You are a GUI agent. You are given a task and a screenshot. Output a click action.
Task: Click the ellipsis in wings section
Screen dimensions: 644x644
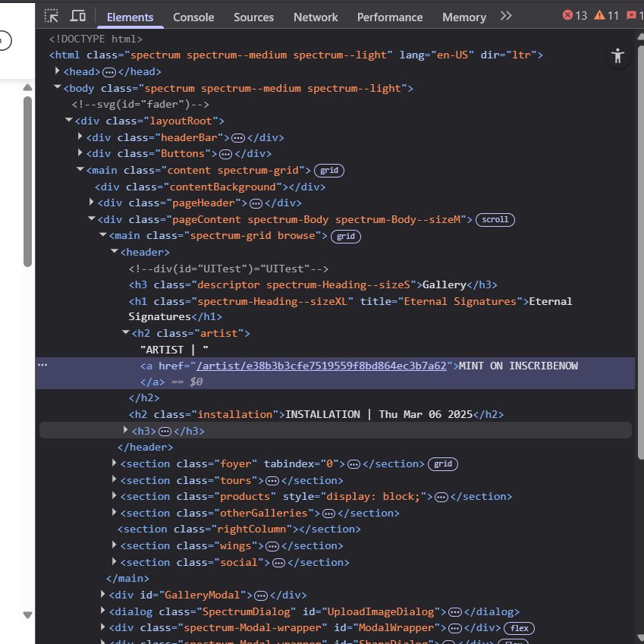point(272,547)
